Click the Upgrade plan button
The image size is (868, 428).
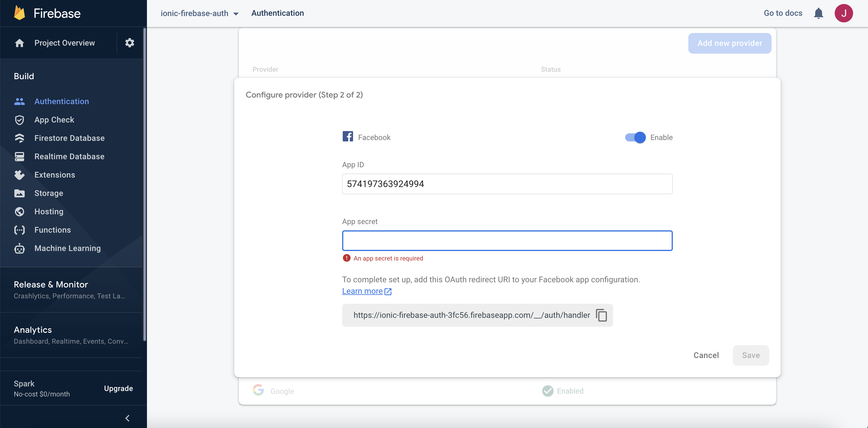tap(118, 388)
